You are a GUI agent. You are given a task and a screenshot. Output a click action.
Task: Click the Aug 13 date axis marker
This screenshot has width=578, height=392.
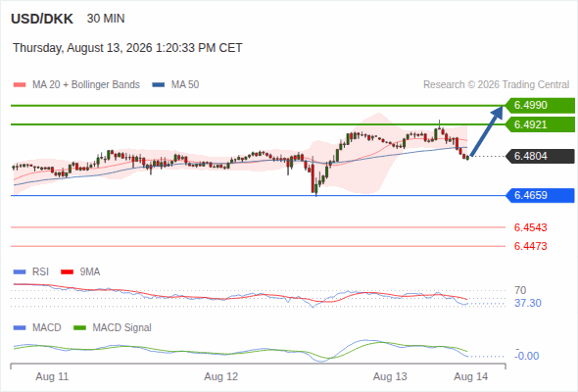(x=390, y=376)
